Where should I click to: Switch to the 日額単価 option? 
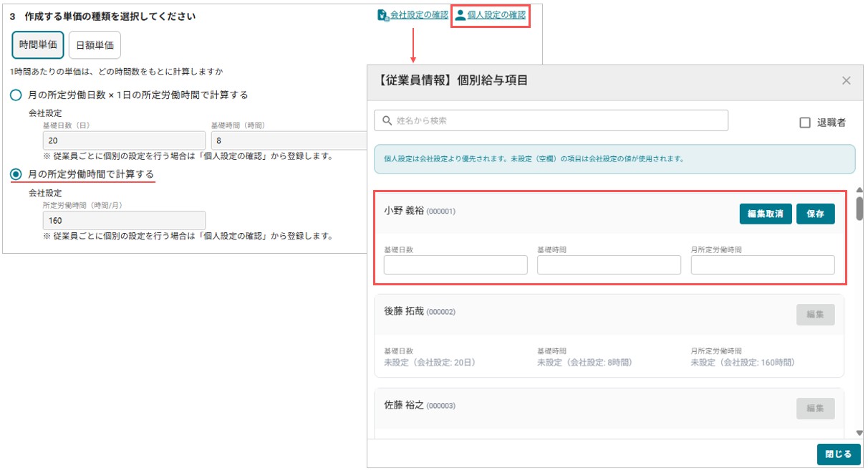[95, 44]
